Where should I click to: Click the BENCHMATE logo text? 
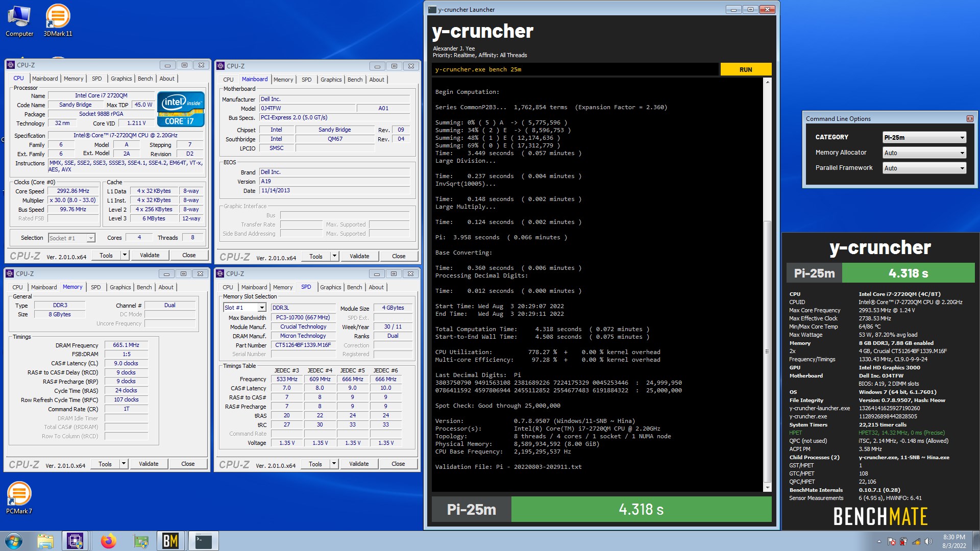tap(880, 516)
